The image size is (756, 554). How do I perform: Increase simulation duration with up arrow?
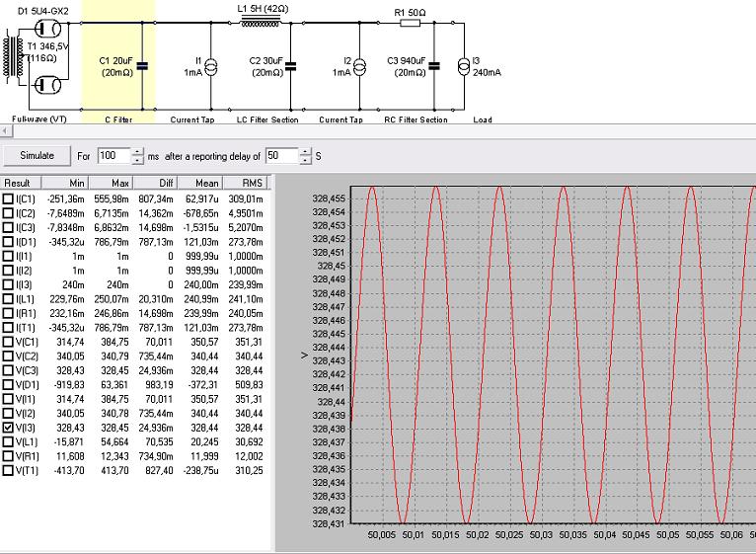(136, 151)
